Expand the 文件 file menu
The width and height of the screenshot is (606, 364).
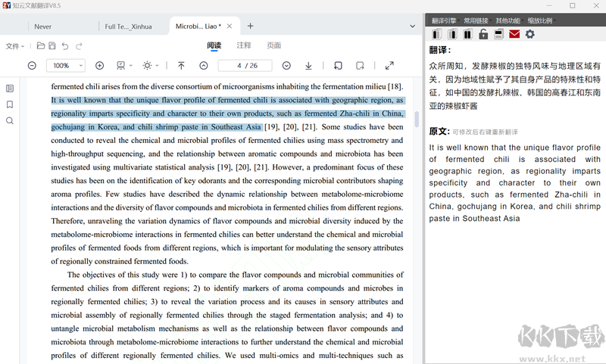15,46
